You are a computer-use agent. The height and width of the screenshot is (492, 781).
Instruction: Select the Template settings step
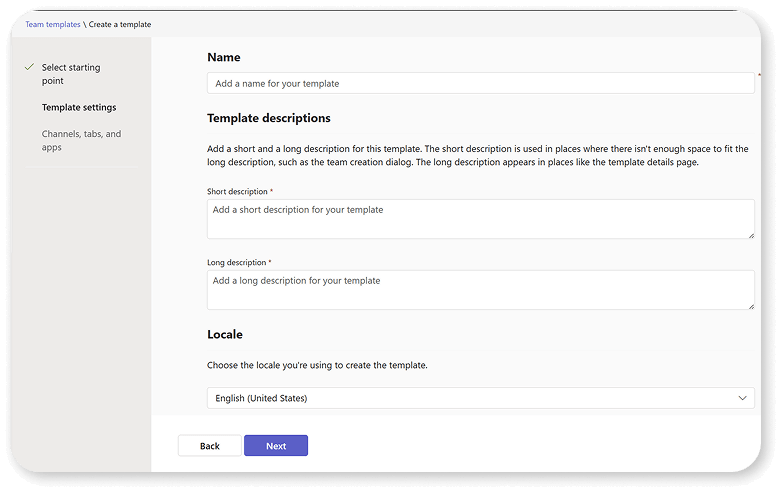[x=79, y=107]
